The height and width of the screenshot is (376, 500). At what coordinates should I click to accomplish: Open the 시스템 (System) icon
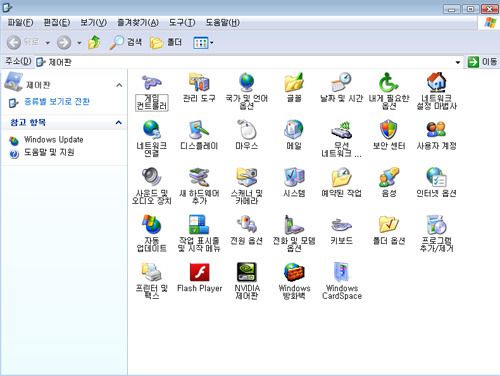294,177
